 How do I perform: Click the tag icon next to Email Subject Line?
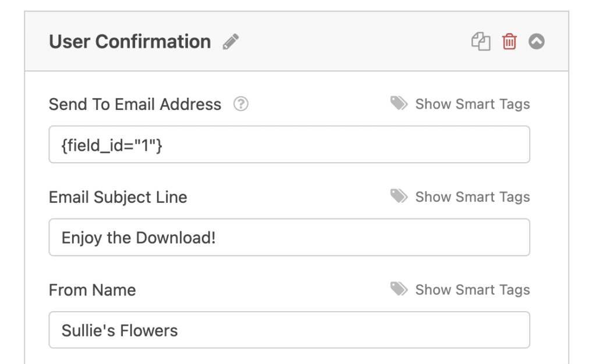[x=399, y=196]
